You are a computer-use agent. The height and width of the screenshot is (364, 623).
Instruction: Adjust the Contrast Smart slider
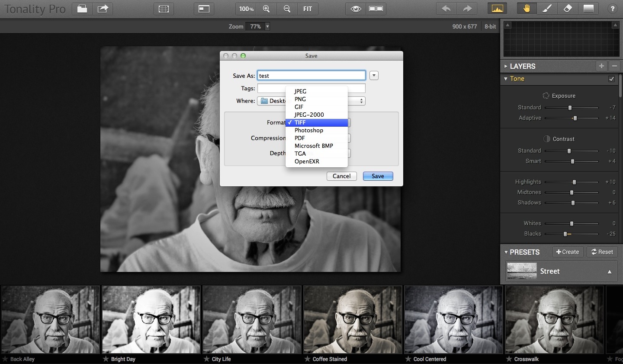[572, 161]
